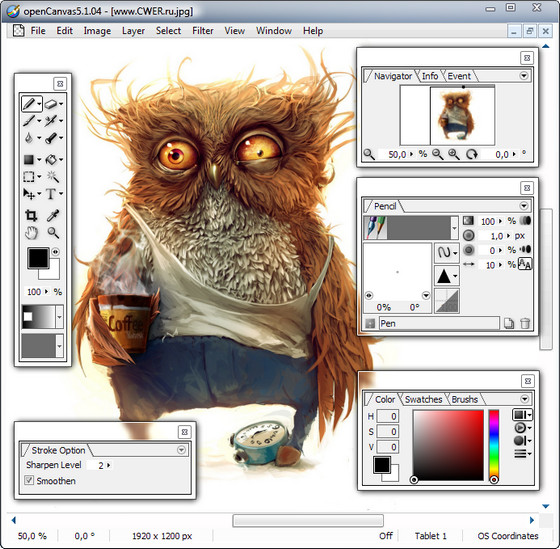Click the pen and pencil brush icon
This screenshot has width=560, height=549.
click(x=375, y=228)
